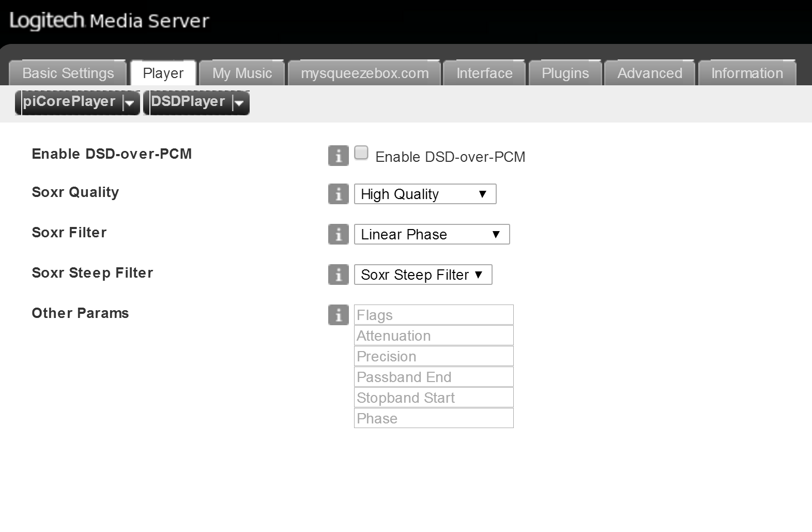
Task: Click into the Flags input field
Action: click(x=434, y=315)
